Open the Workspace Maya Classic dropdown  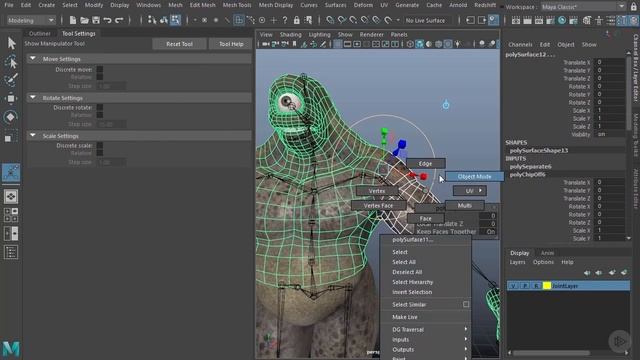coord(583,7)
